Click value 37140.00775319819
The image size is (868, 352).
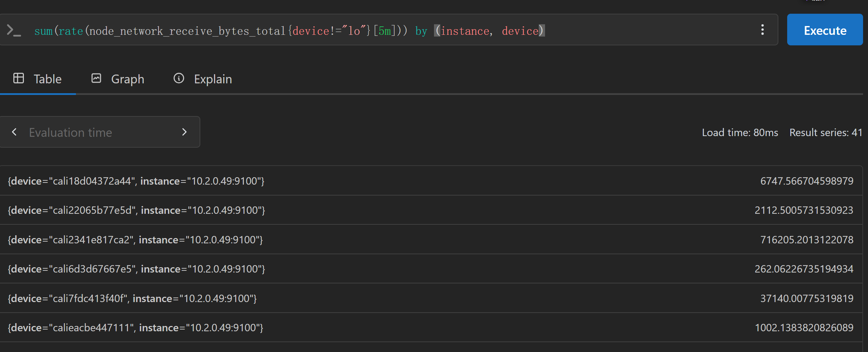tap(807, 298)
